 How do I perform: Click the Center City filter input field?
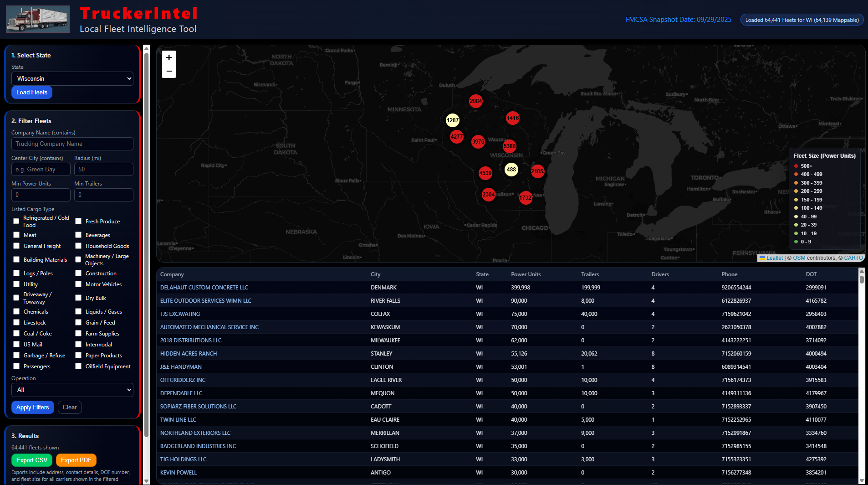pos(41,169)
